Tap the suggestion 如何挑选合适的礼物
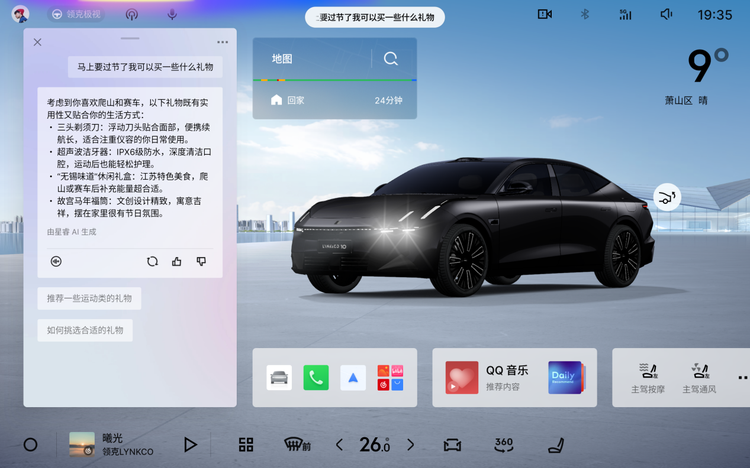The height and width of the screenshot is (468, 750). coord(85,330)
